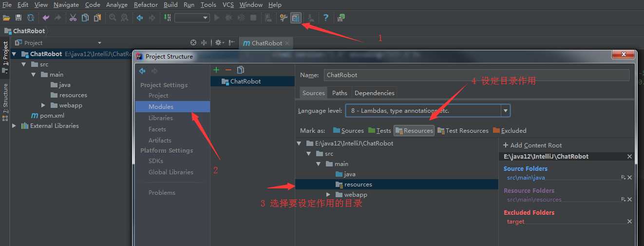The height and width of the screenshot is (246, 644).
Task: Expand External Libraries node
Action: 14,126
